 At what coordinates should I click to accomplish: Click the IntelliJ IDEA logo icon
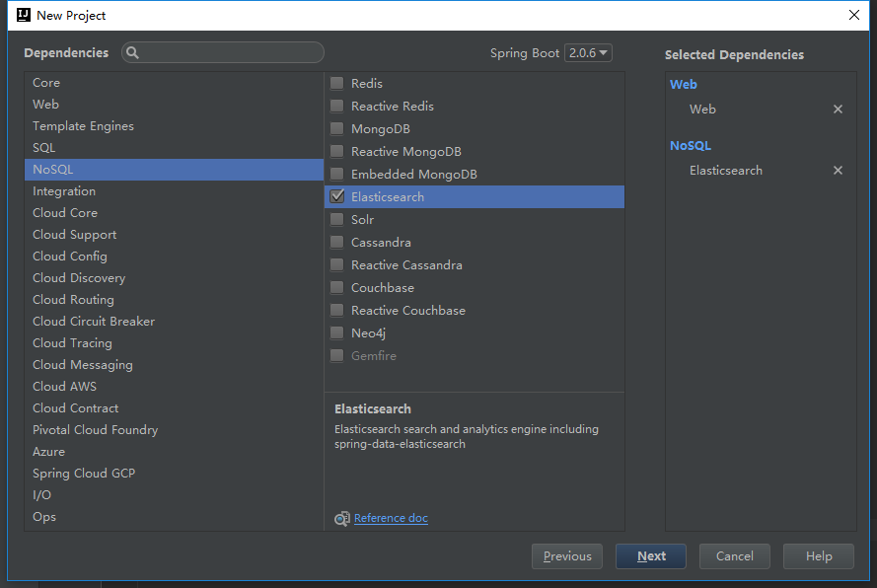24,15
